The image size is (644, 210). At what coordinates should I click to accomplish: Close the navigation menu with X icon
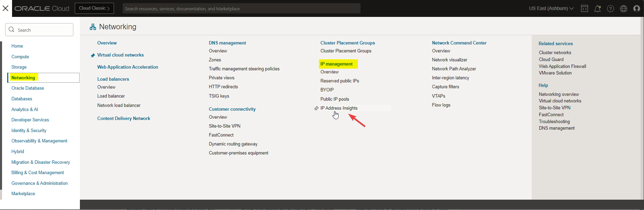click(6, 8)
